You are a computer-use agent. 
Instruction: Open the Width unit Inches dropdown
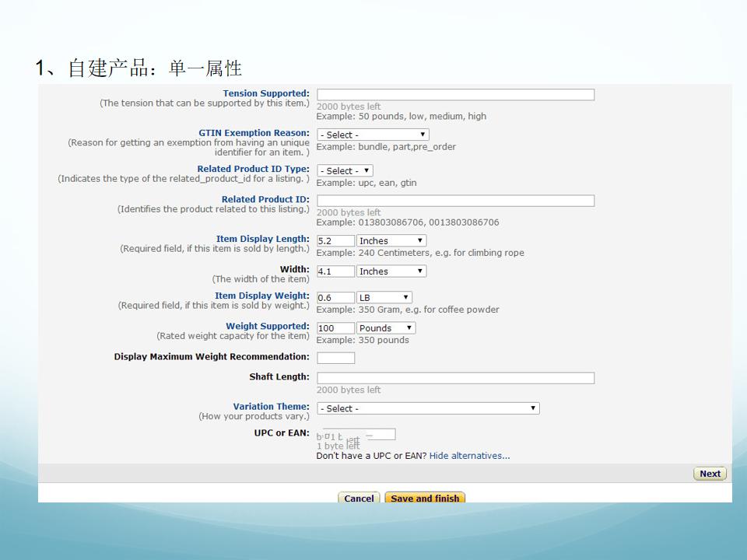(391, 271)
